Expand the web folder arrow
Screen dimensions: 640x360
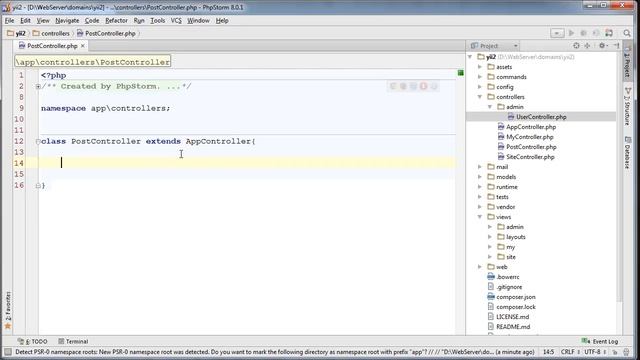tap(480, 267)
